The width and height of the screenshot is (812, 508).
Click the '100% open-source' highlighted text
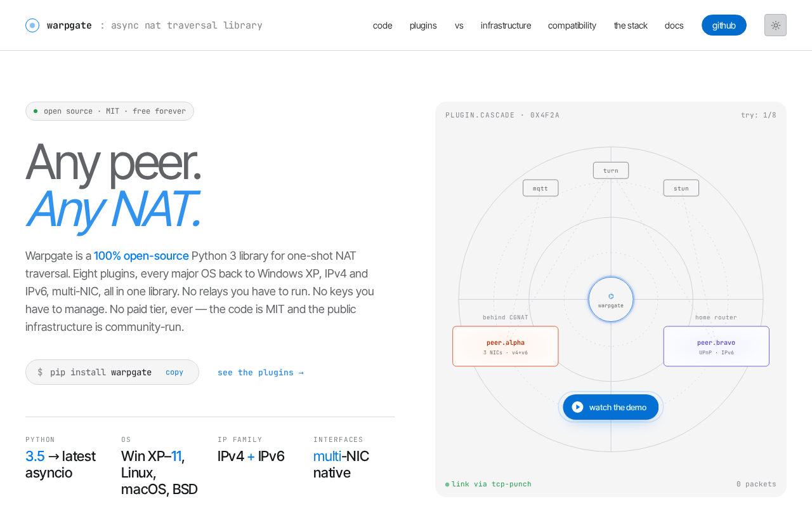tap(141, 256)
